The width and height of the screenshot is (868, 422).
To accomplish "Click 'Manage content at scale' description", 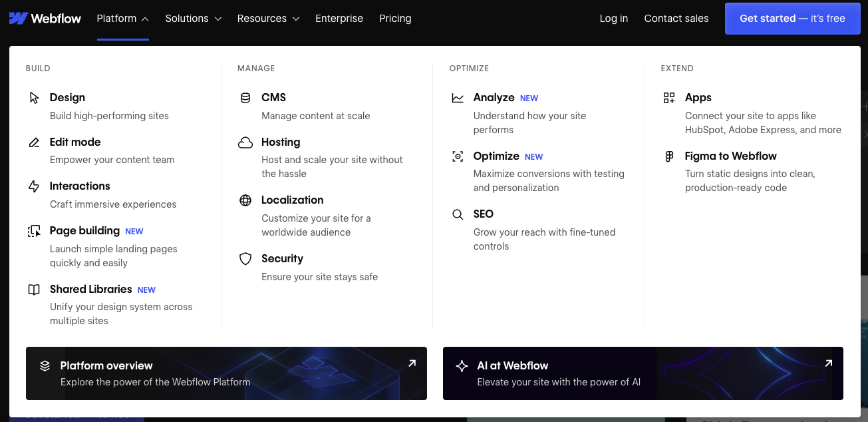I will point(315,116).
